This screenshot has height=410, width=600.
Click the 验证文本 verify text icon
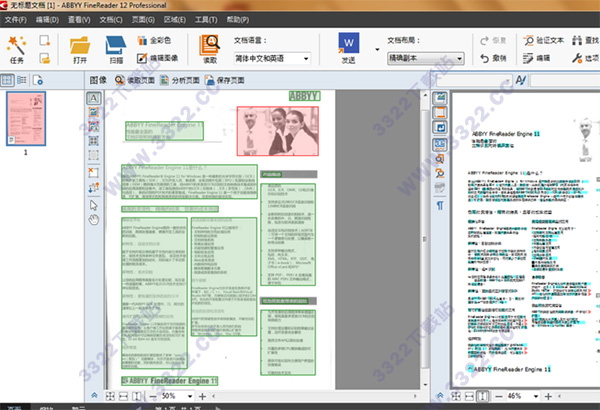tap(529, 40)
